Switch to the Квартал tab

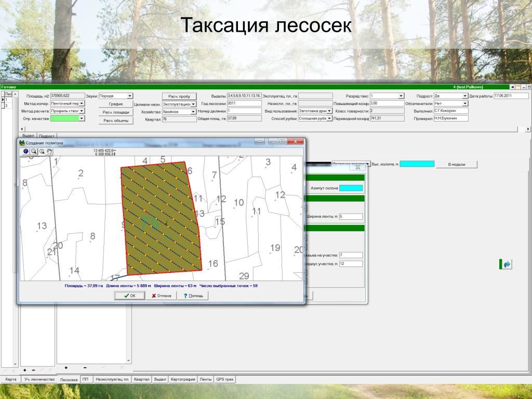tap(141, 380)
